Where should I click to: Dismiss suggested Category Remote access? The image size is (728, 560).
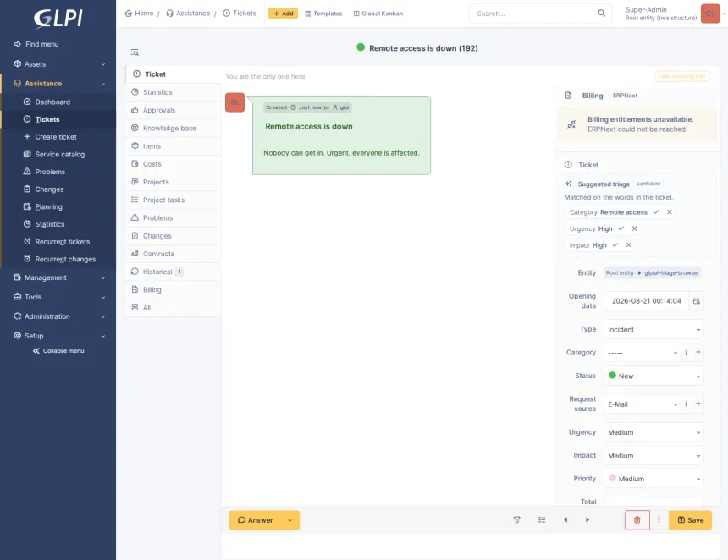click(669, 212)
